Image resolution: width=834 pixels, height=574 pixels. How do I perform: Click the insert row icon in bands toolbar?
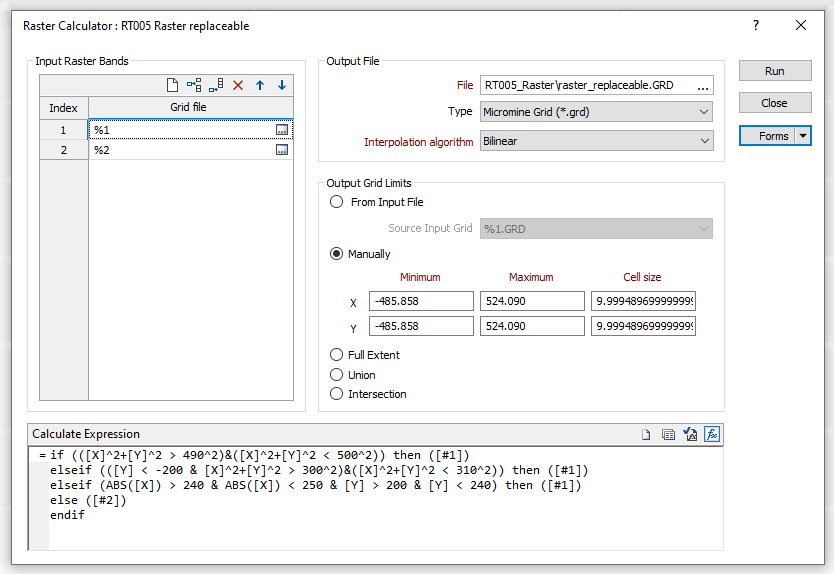pyautogui.click(x=194, y=85)
